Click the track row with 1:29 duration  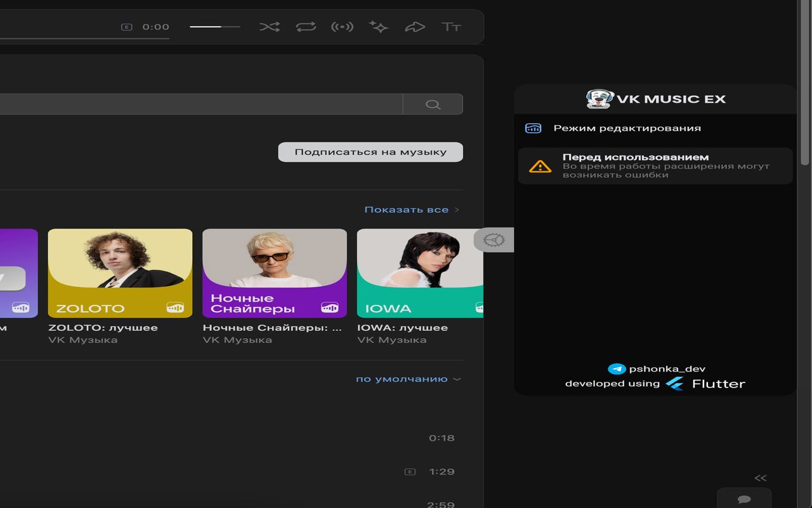(231, 472)
